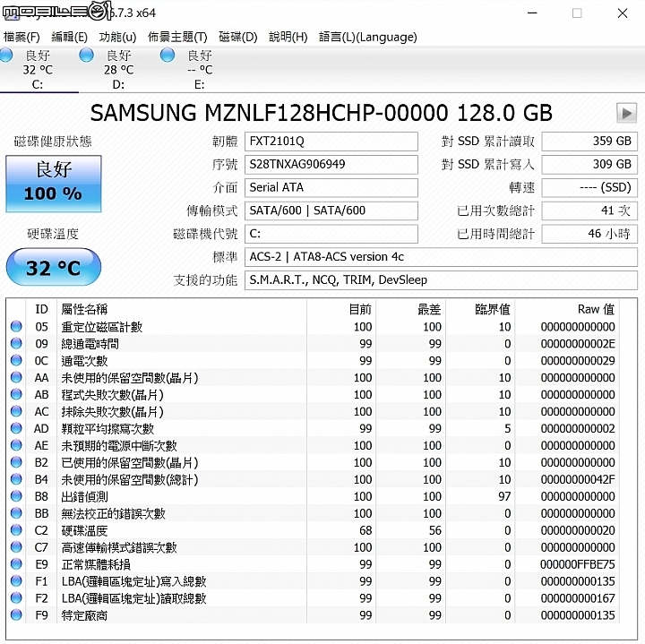Viewport: 645px width, 644px height.
Task: Click the Raw 值 column header
Action: coord(567,309)
